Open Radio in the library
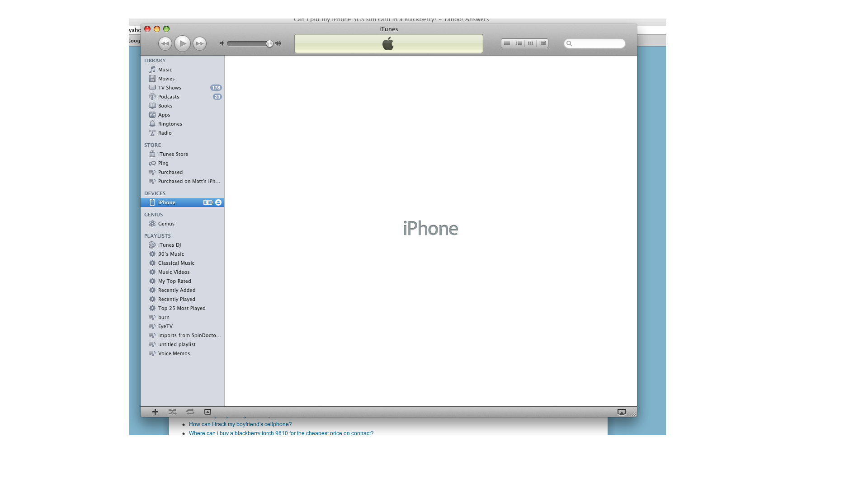This screenshot has width=868, height=488. click(x=182, y=133)
